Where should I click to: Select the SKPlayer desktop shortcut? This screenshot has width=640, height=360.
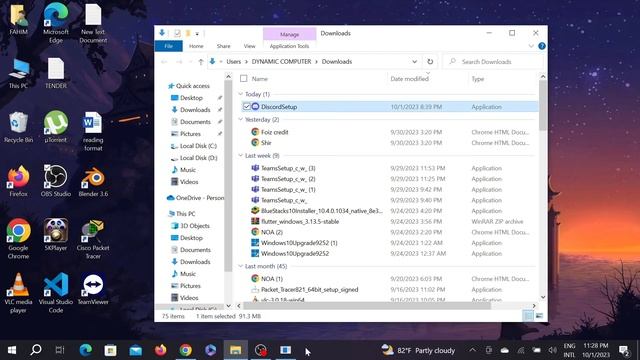pyautogui.click(x=56, y=235)
